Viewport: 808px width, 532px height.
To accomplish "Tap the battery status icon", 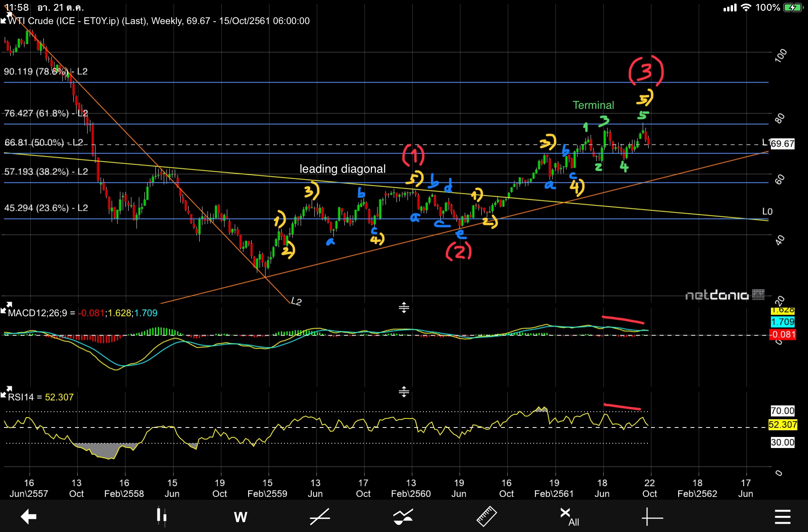I will tap(793, 7).
